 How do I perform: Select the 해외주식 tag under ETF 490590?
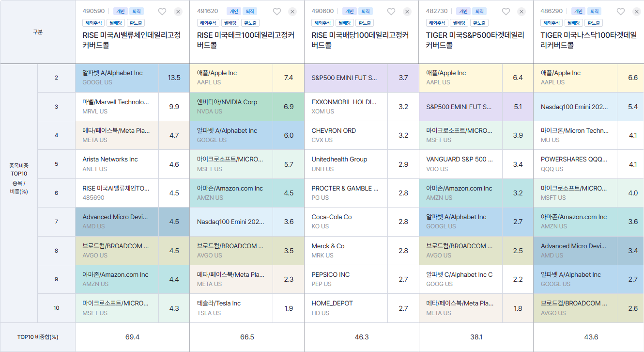[x=92, y=23]
